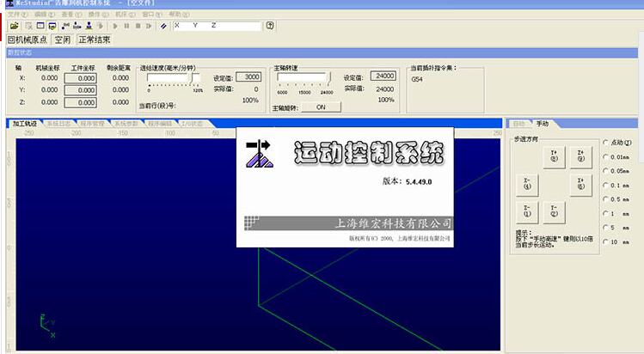Click the Z+ (9) jog button
The width and height of the screenshot is (644, 354).
[580, 156]
